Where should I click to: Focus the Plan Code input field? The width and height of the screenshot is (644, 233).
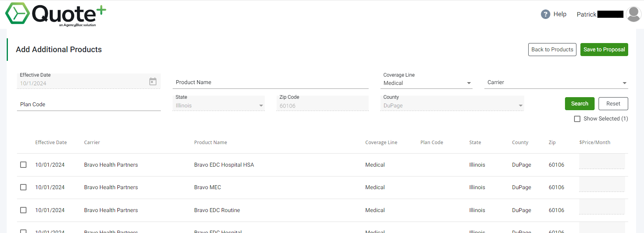tap(89, 104)
